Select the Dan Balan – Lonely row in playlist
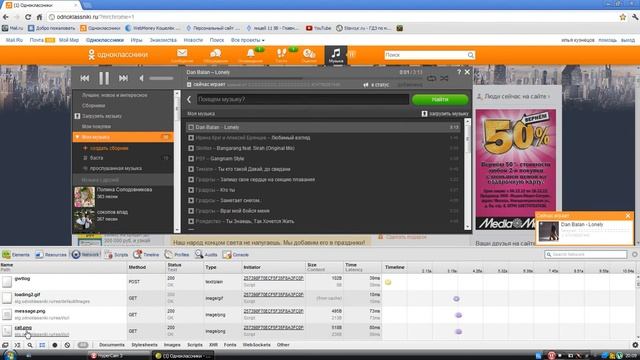 pyautogui.click(x=323, y=127)
